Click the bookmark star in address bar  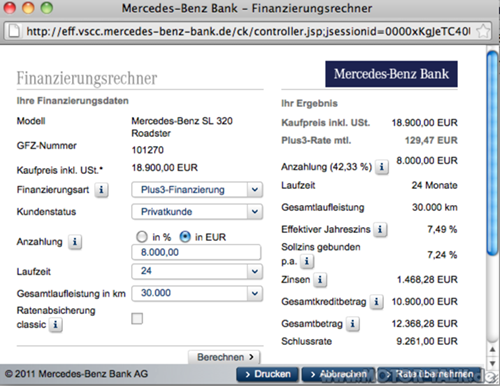(483, 31)
